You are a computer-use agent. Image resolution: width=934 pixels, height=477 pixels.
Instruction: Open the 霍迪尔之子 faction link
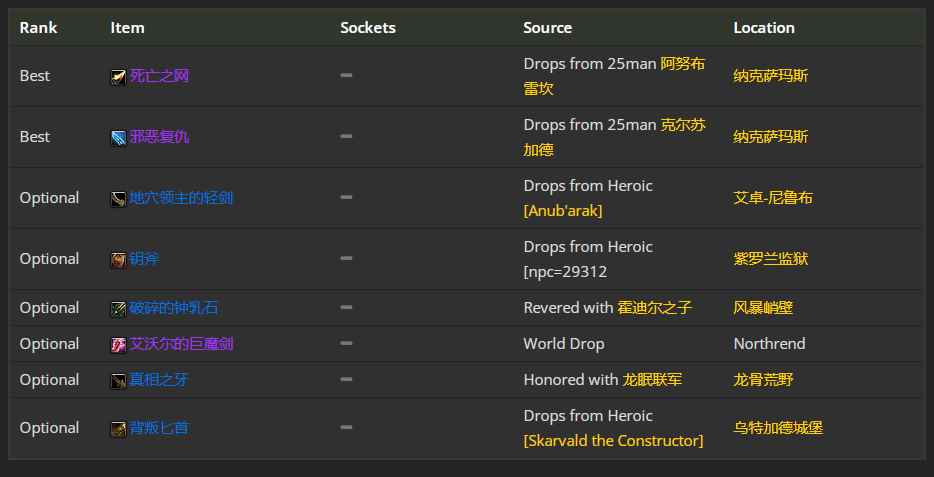point(655,308)
